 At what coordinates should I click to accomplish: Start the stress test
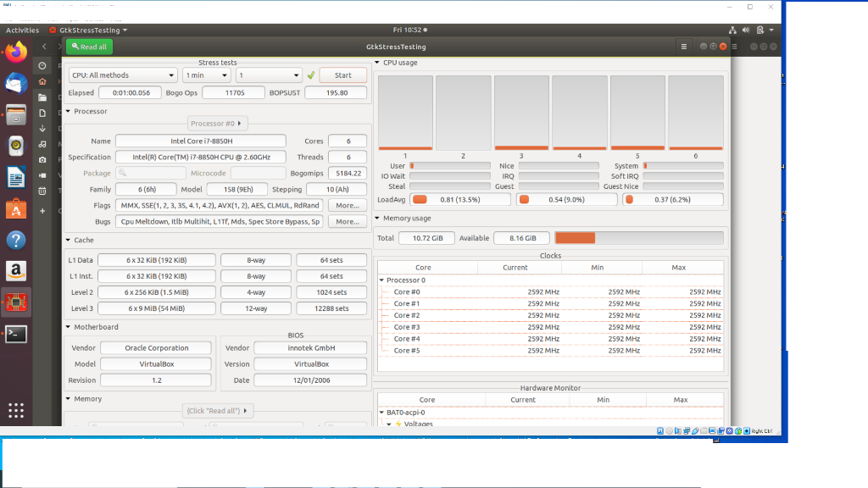(x=342, y=75)
